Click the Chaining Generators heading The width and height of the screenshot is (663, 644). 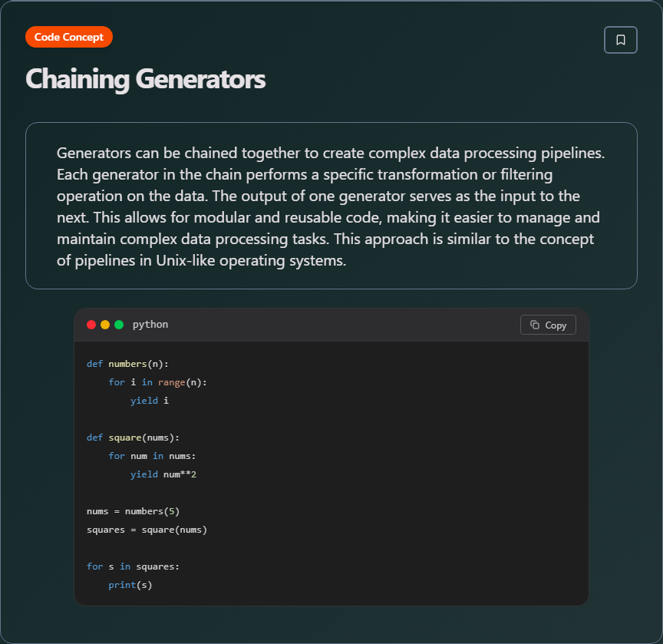point(146,79)
